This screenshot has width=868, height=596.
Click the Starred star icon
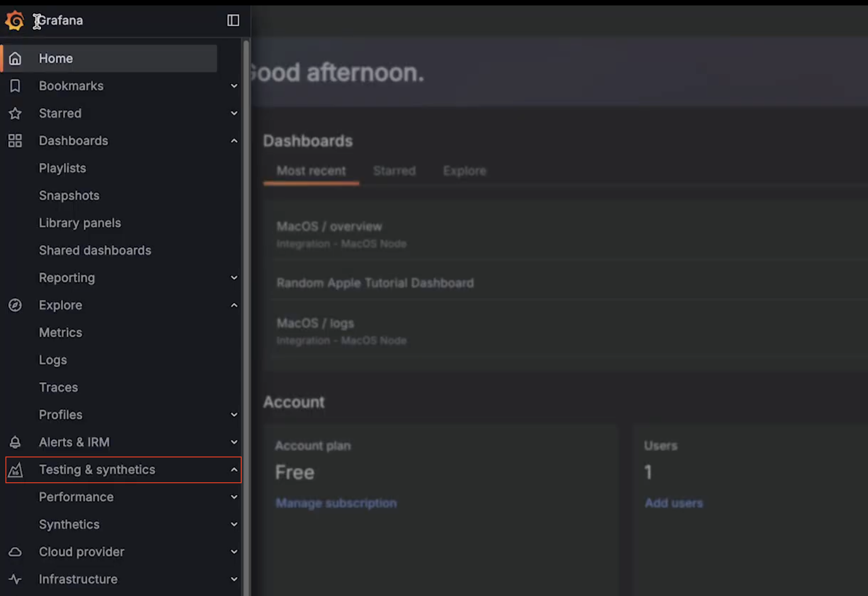coord(15,113)
